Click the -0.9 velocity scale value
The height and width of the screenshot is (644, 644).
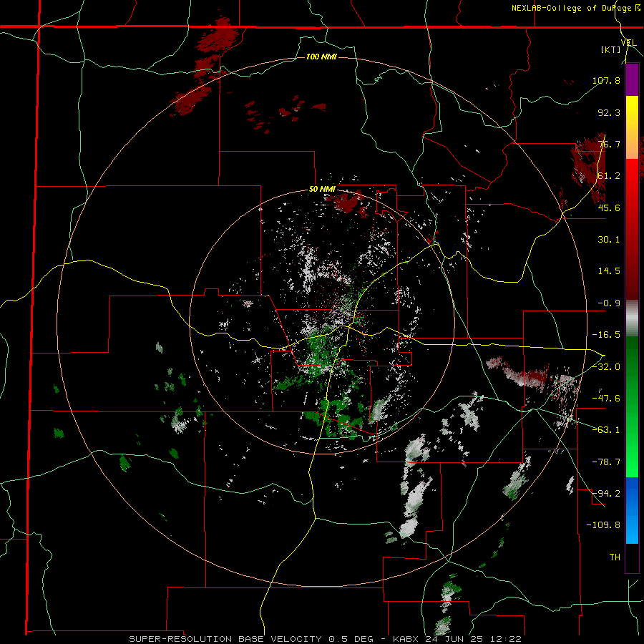(x=609, y=303)
